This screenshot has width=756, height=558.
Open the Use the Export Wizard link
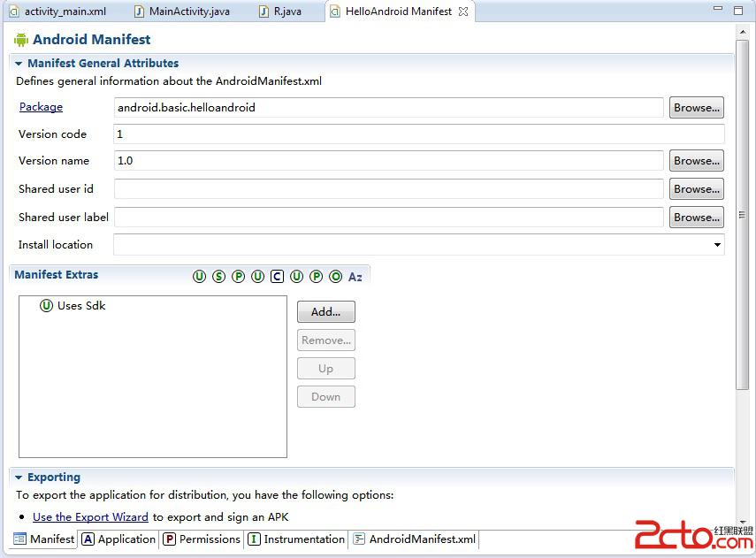91,517
